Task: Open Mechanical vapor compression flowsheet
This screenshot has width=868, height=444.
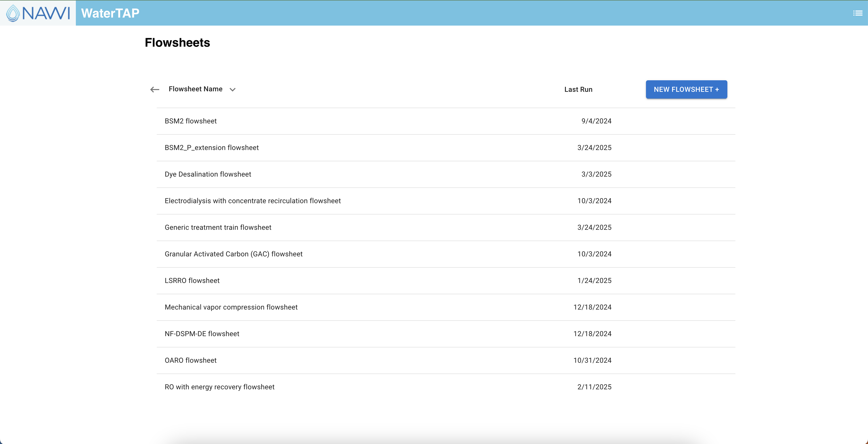Action: click(446, 307)
